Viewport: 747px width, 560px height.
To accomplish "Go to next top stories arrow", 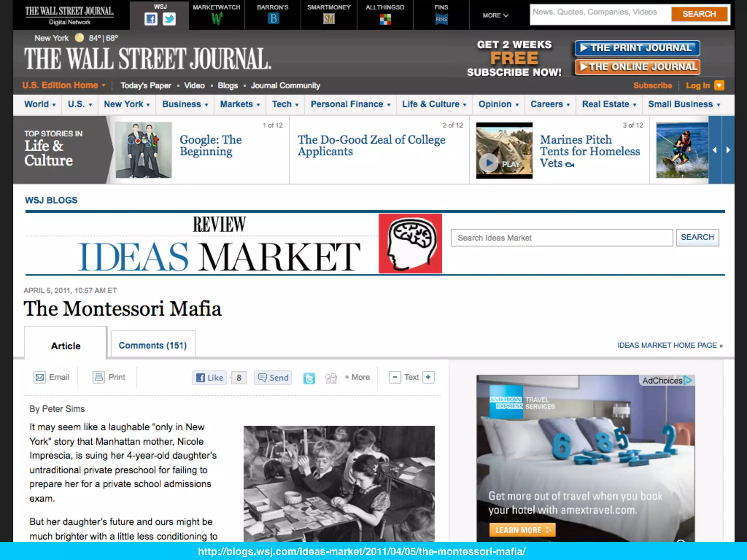I will click(728, 150).
